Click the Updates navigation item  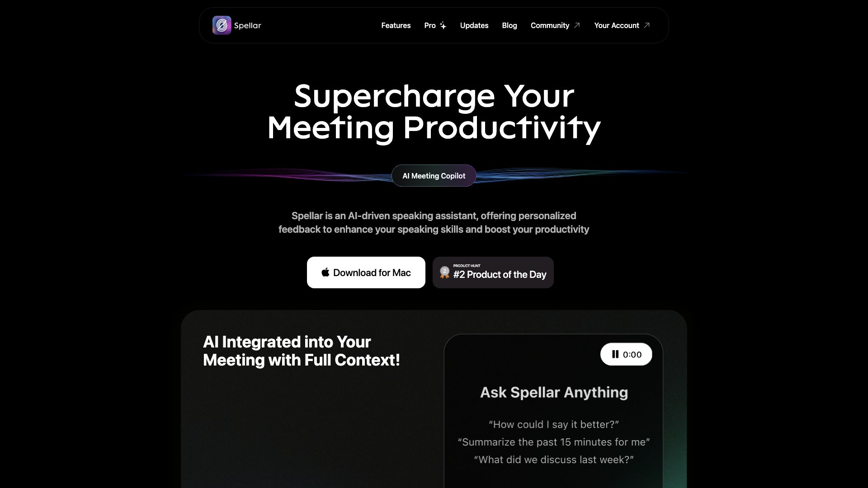click(x=474, y=25)
